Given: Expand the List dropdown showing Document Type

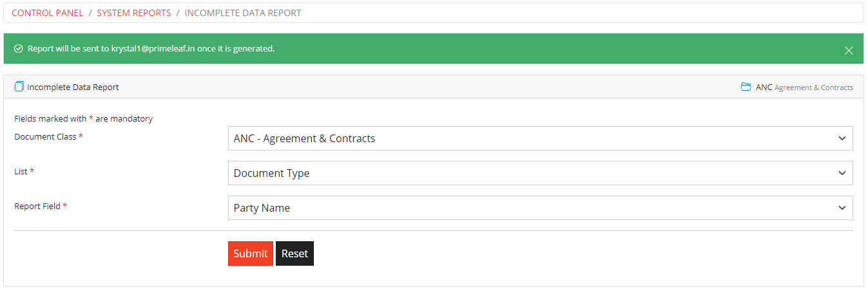Looking at the screenshot, I should [x=540, y=173].
